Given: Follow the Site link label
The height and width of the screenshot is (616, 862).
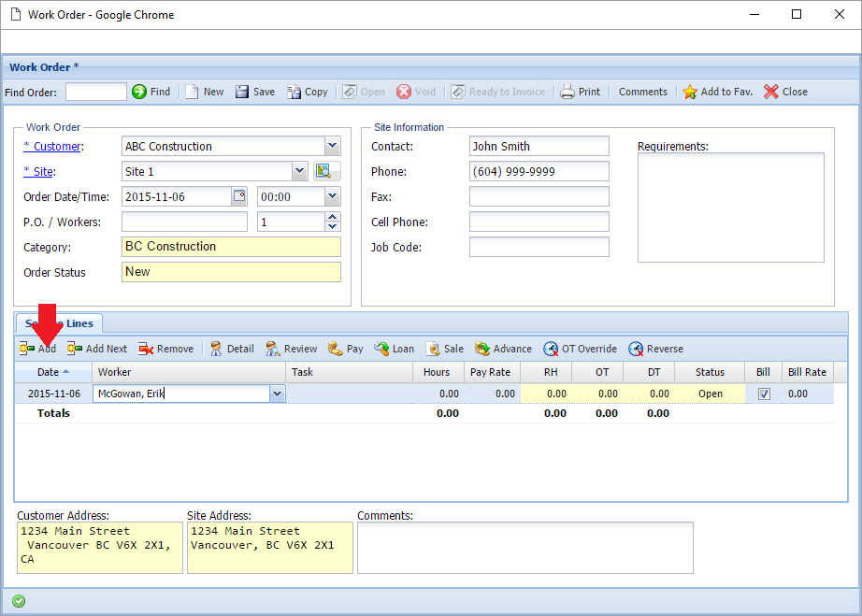Looking at the screenshot, I should pyautogui.click(x=39, y=171).
